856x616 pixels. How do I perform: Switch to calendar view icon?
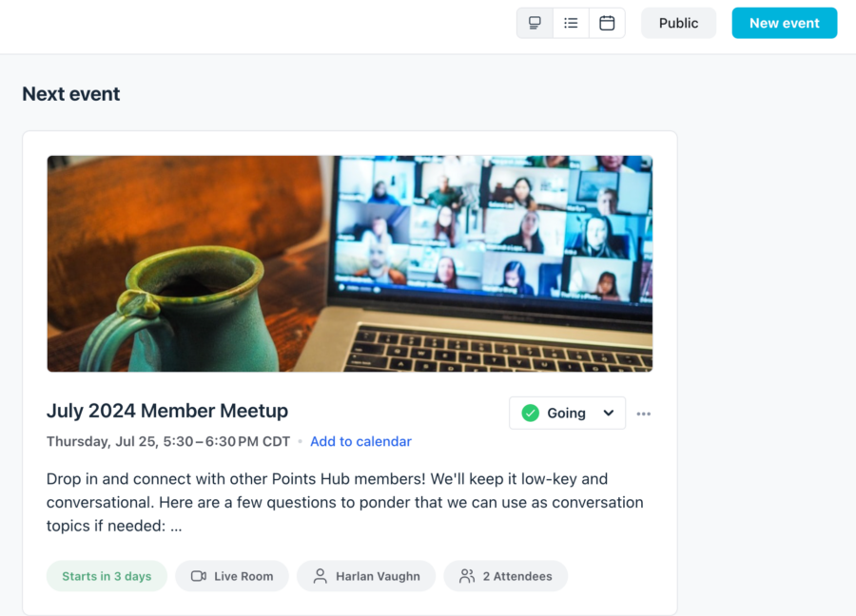coord(607,23)
